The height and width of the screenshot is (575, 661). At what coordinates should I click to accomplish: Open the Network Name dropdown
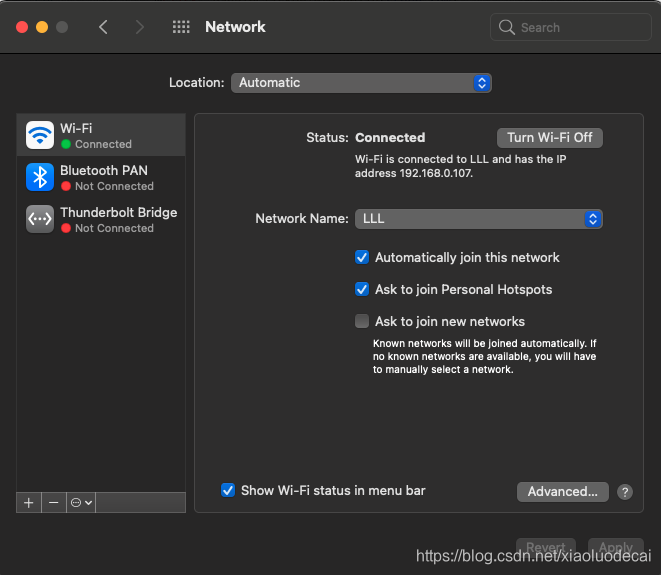pos(478,219)
